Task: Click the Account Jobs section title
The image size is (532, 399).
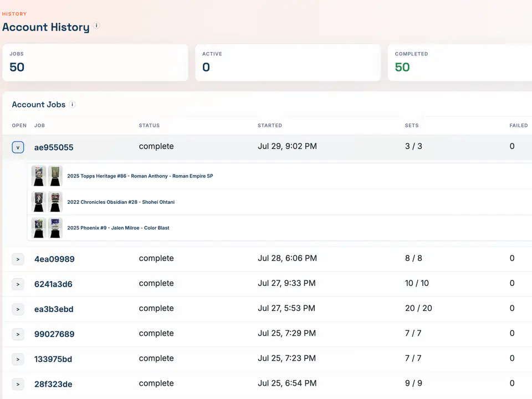Action: coord(39,105)
